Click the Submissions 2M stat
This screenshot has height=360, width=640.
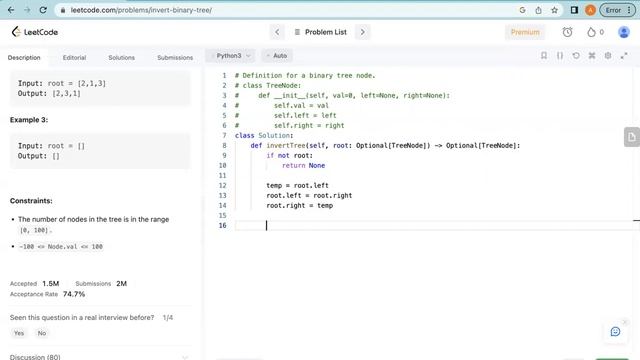[x=101, y=283]
